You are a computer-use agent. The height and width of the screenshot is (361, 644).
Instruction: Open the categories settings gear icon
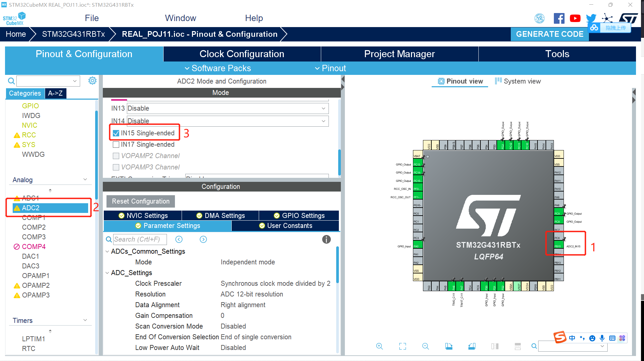92,81
